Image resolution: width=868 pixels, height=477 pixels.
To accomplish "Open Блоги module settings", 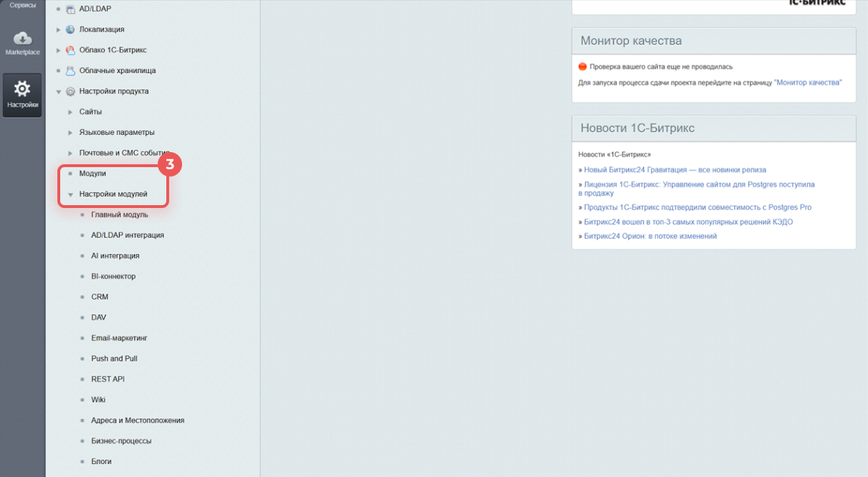I will point(102,461).
